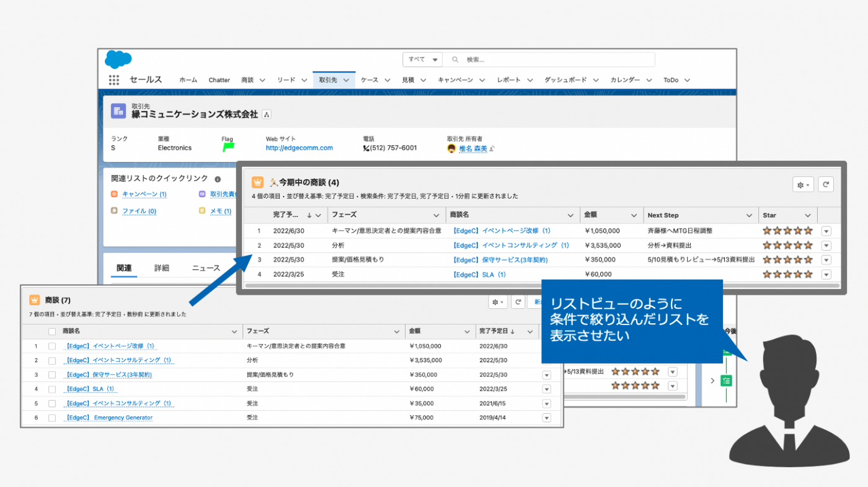Click the orange キャンペーン quick link icon
The image size is (868, 487).
pyautogui.click(x=114, y=194)
